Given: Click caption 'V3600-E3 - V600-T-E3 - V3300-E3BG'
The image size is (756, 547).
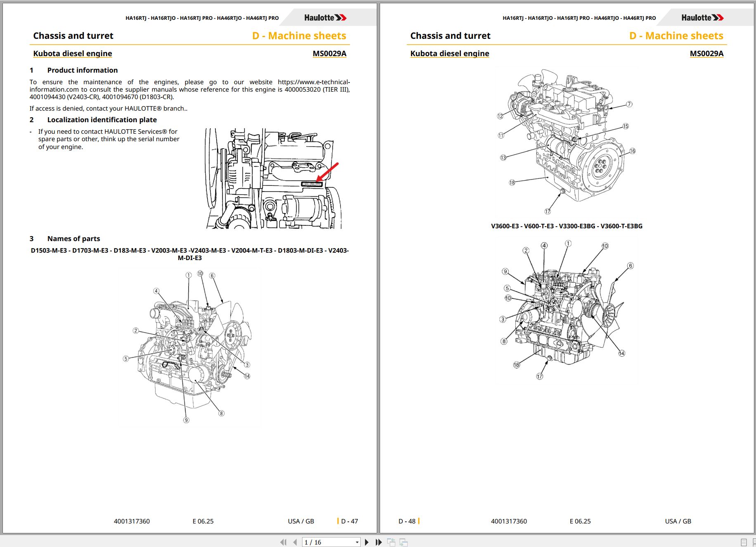Looking at the screenshot, I should point(567,226).
